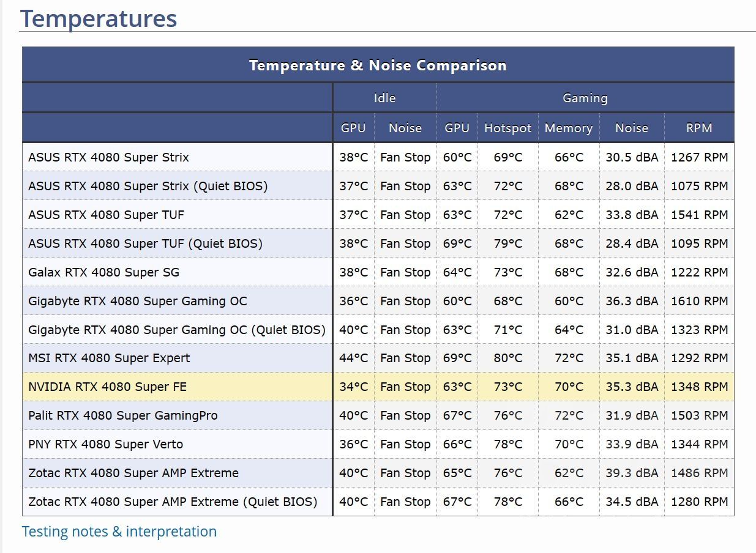
Task: Click the 39.3 dBA noise cell
Action: click(x=632, y=473)
